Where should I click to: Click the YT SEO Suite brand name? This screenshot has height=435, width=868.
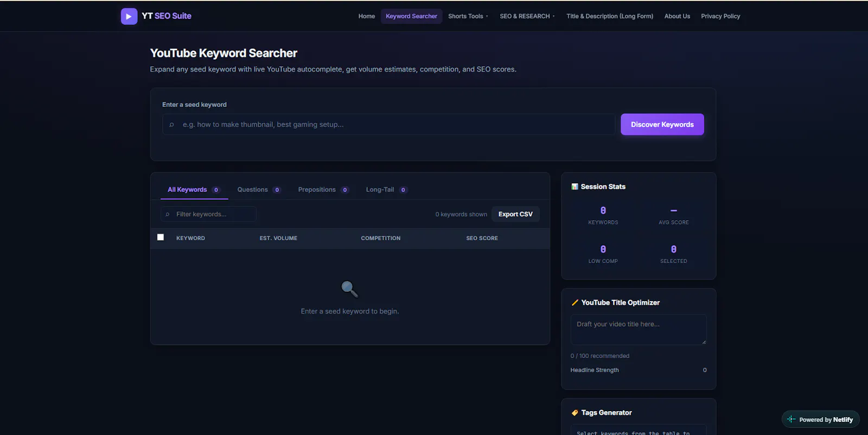tap(167, 16)
